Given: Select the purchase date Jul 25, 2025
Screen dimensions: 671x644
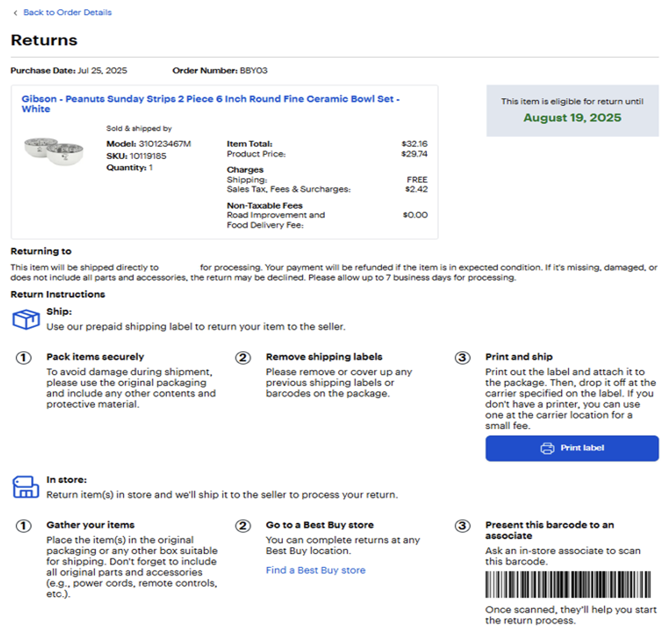Looking at the screenshot, I should (x=102, y=71).
